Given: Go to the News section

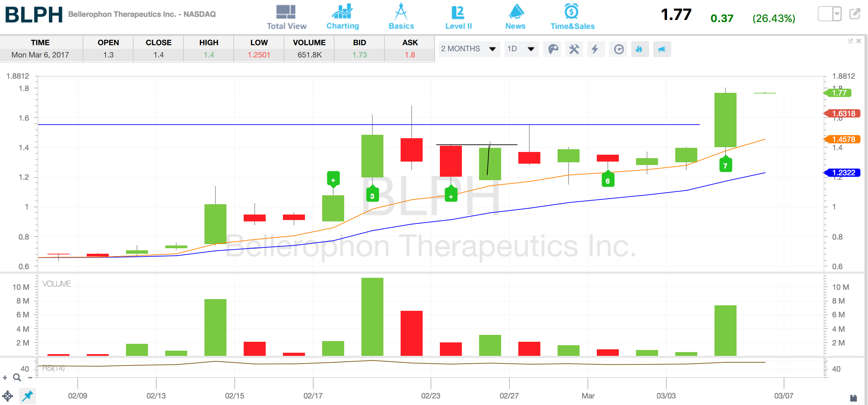Looking at the screenshot, I should pyautogui.click(x=515, y=17).
